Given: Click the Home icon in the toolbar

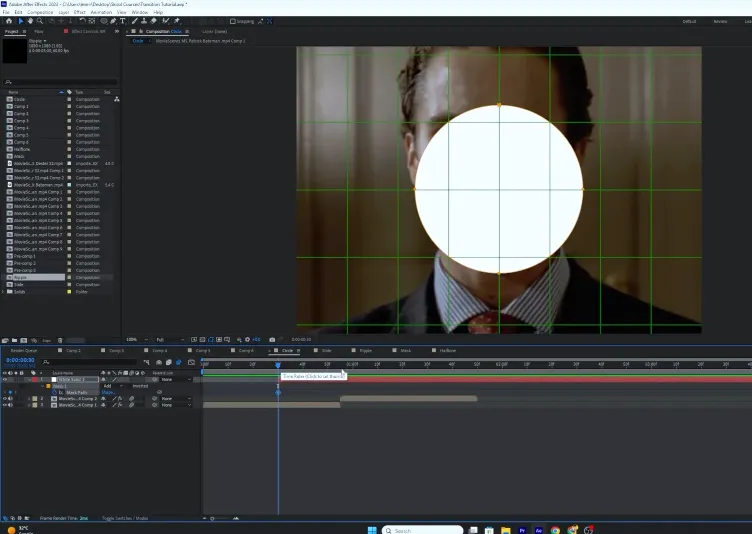Looking at the screenshot, I should pyautogui.click(x=9, y=21).
